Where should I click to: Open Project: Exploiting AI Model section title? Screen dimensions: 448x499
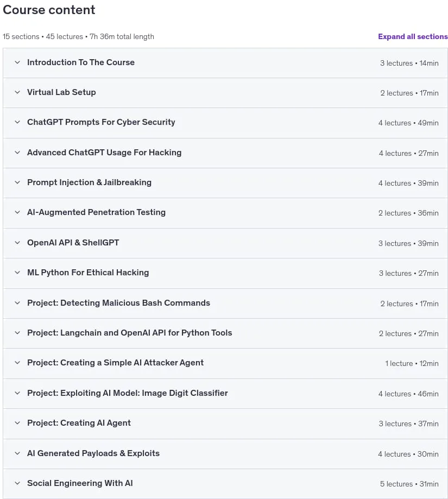[x=128, y=393]
